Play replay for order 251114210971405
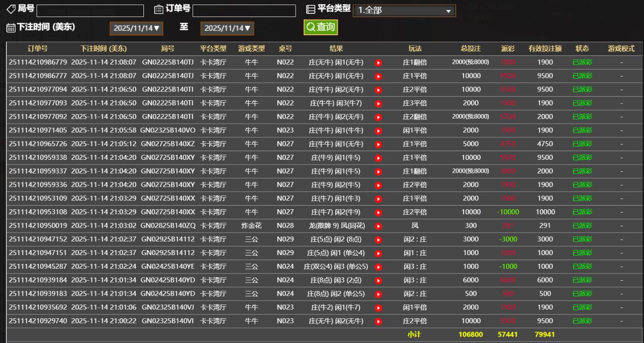The height and width of the screenshot is (343, 644). click(378, 131)
